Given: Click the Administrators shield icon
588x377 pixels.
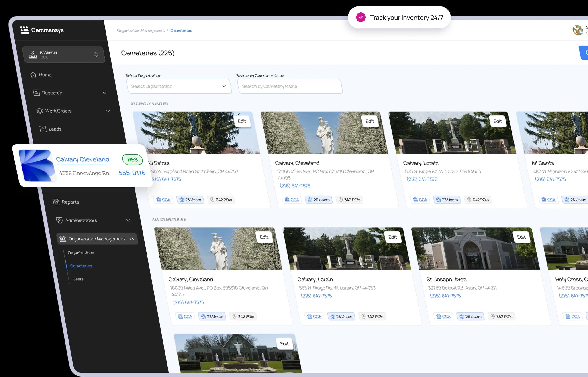Looking at the screenshot, I should pos(59,220).
